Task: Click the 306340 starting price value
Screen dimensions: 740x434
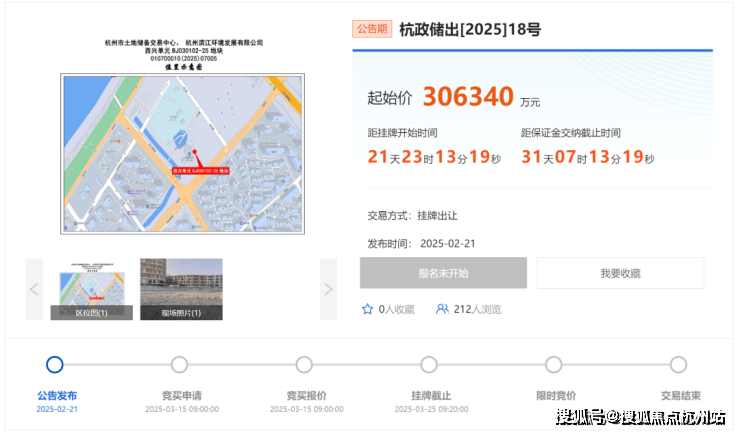Action: point(468,97)
